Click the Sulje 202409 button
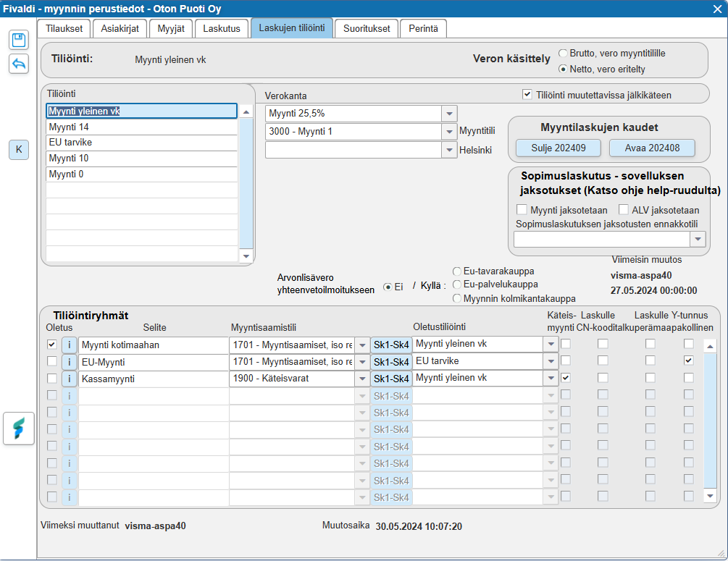 [558, 148]
